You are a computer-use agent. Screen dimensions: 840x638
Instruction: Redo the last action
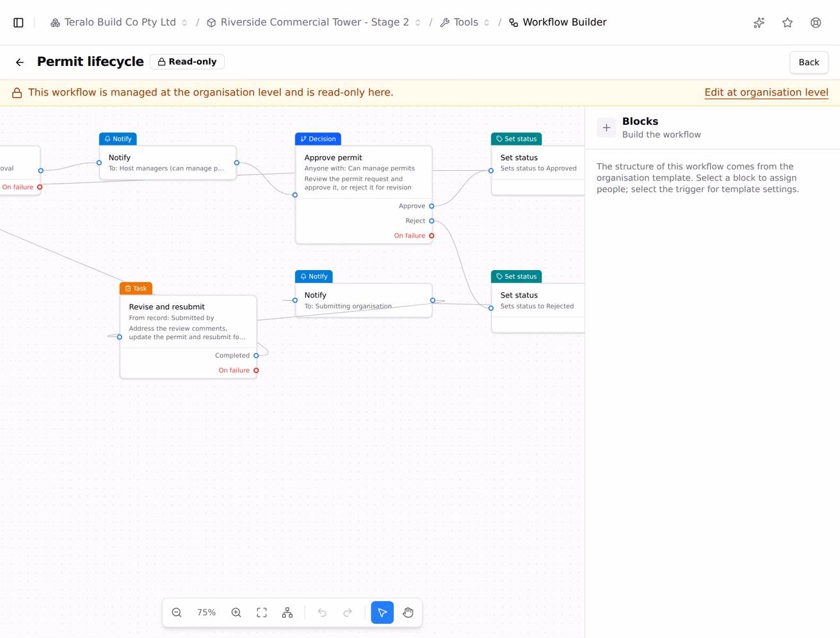point(348,612)
